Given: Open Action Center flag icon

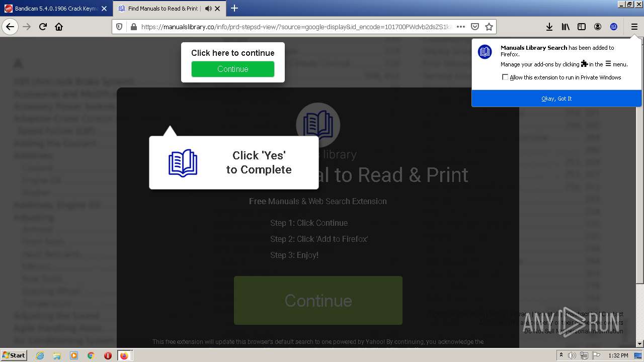Looking at the screenshot, I should [596, 355].
